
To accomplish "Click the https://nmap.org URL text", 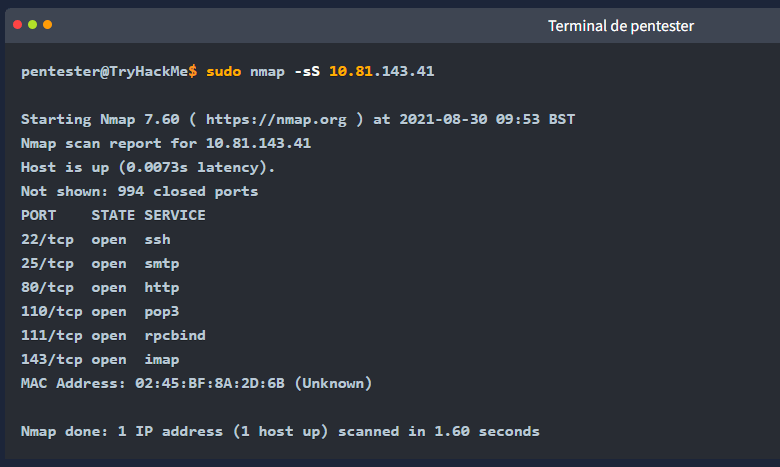I will click(x=276, y=120).
